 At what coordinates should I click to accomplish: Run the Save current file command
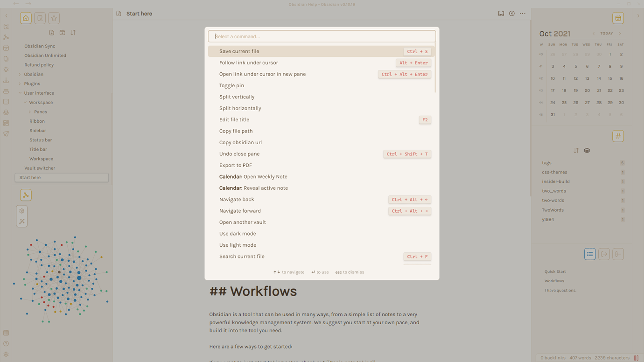(x=321, y=51)
